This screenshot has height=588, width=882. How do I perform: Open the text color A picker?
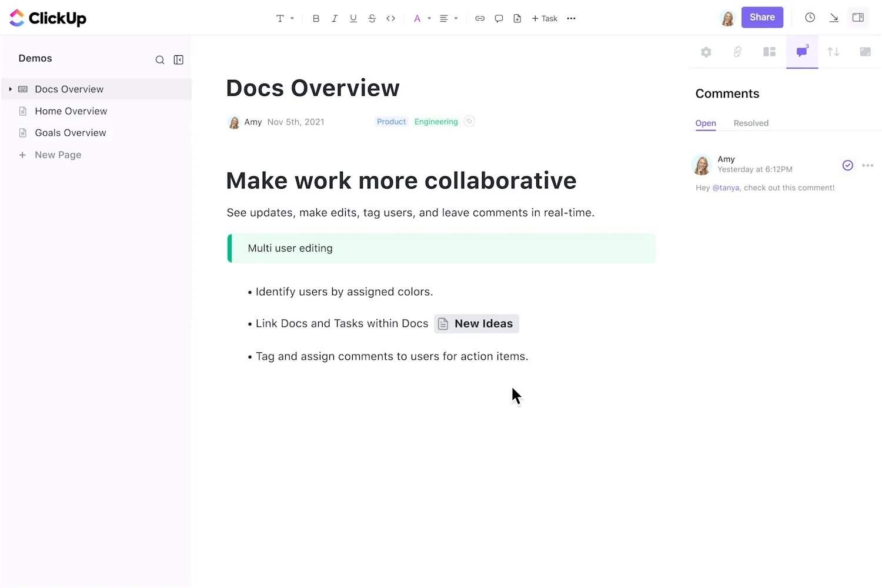point(417,18)
